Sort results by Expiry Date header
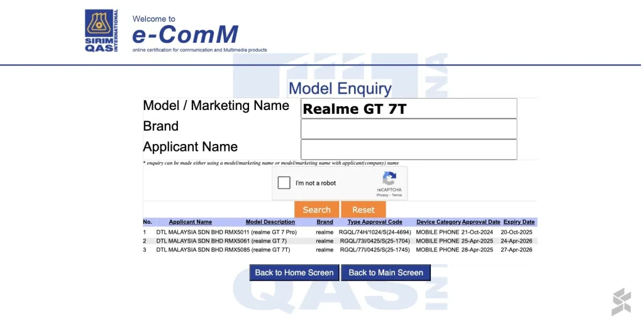The height and width of the screenshot is (325, 644). 519,222
